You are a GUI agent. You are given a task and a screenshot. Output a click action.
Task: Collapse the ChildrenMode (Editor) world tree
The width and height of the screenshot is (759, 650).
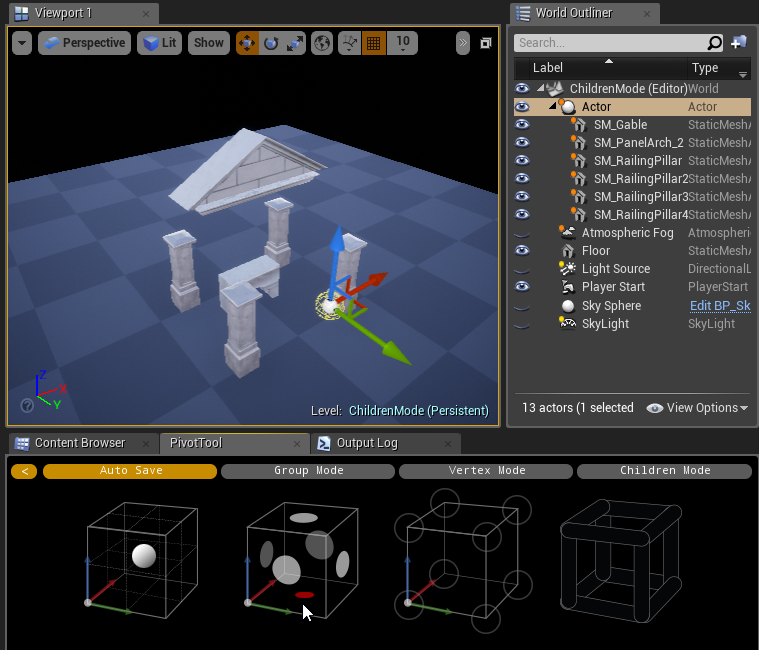tap(540, 89)
